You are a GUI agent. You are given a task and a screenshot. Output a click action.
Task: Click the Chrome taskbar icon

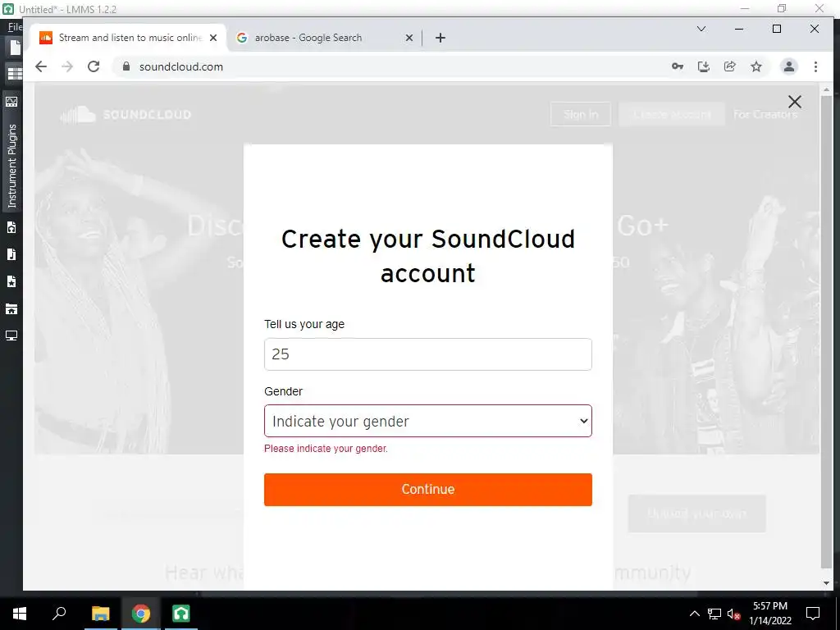[x=141, y=614]
